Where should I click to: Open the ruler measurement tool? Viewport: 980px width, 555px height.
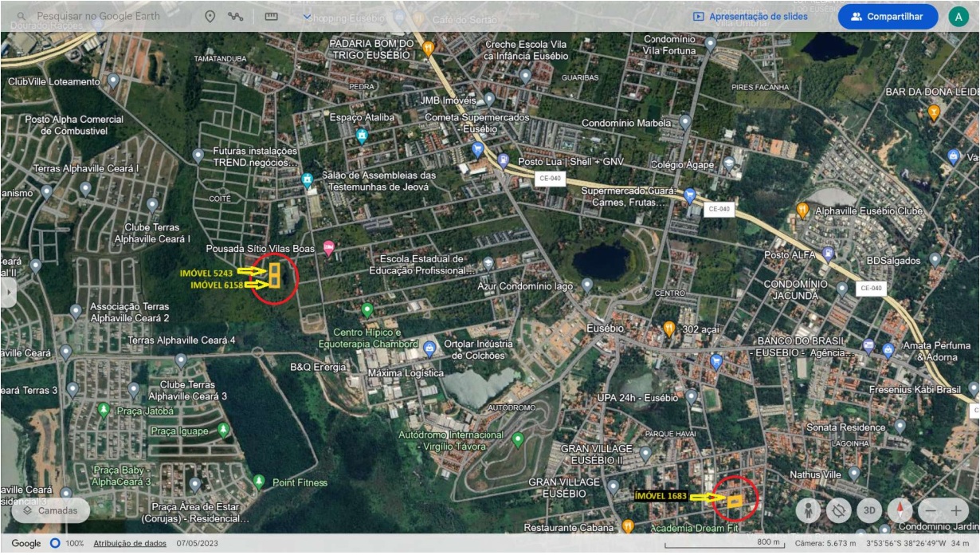[272, 16]
